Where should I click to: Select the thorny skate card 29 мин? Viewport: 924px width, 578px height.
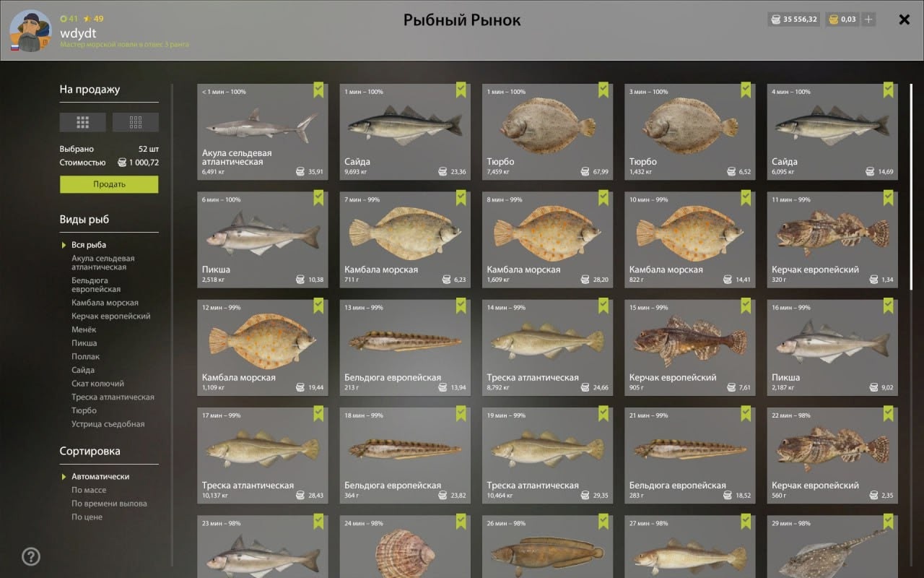pyautogui.click(x=832, y=547)
